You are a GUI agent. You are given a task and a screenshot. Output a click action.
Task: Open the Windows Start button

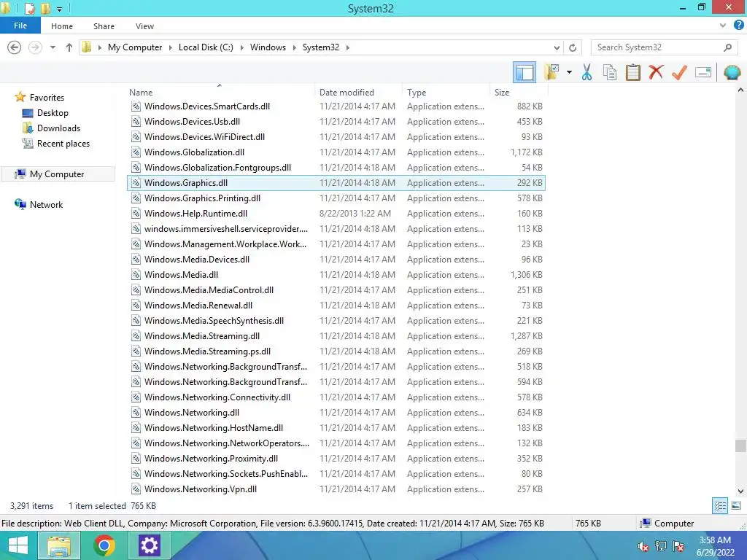(18, 545)
